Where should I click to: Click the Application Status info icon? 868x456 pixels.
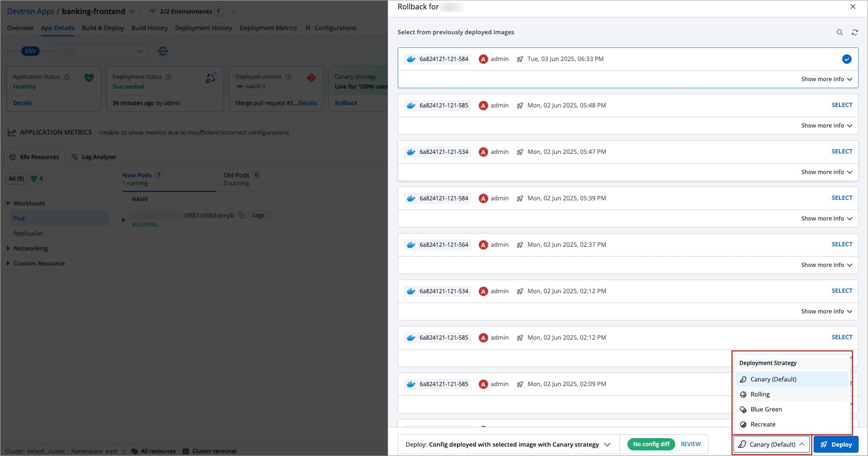pos(67,77)
